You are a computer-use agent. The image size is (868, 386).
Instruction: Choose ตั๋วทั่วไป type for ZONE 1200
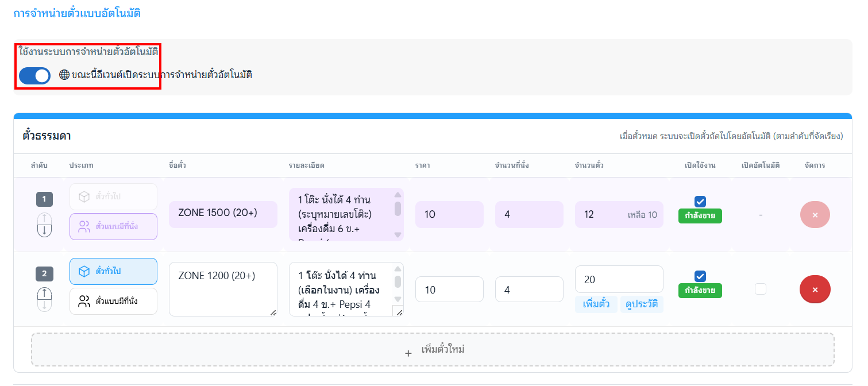click(x=113, y=271)
